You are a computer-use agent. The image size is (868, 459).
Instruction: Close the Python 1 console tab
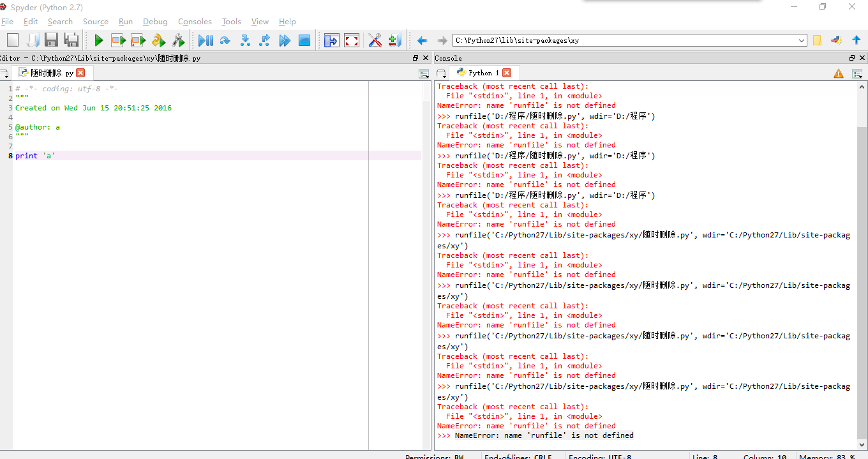pyautogui.click(x=507, y=72)
